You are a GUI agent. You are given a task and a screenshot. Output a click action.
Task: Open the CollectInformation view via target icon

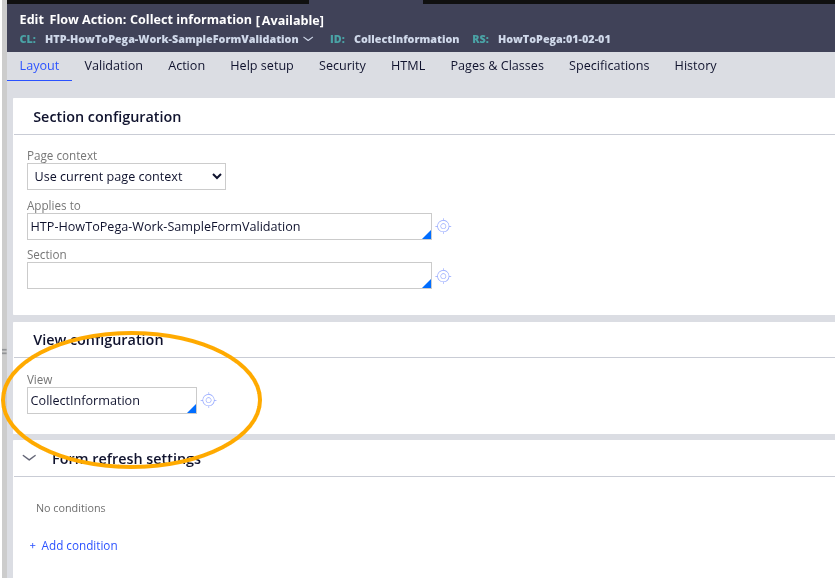click(208, 400)
